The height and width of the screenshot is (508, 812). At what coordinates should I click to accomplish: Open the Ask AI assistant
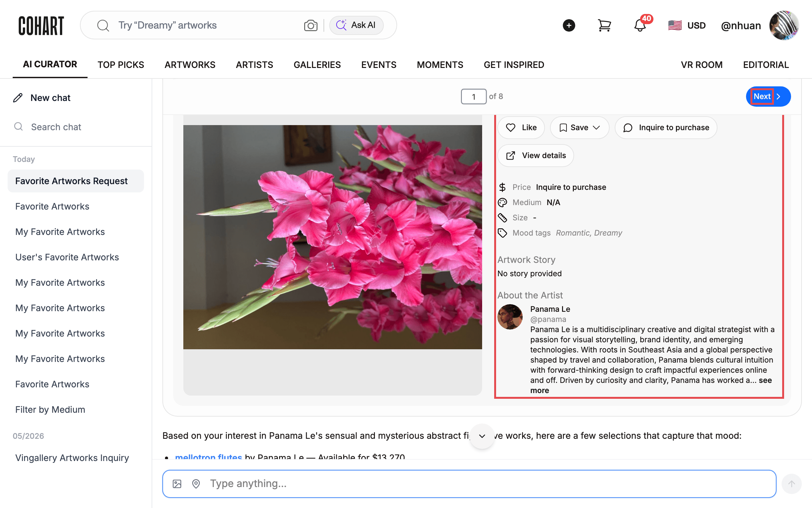click(356, 25)
